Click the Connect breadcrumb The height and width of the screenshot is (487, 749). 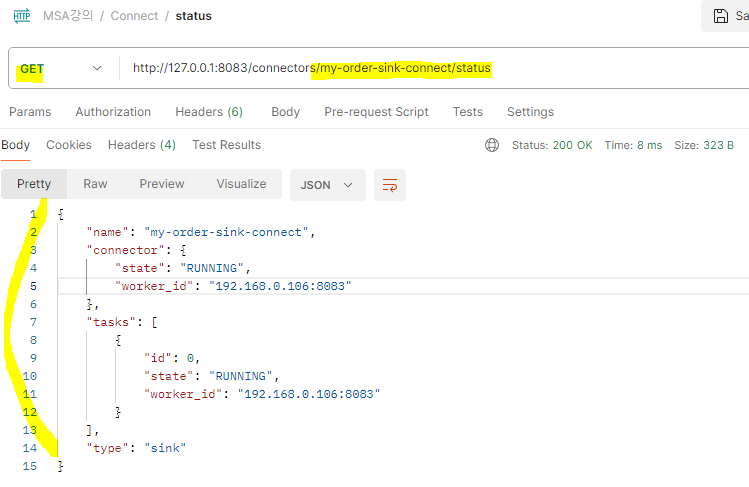[x=134, y=16]
